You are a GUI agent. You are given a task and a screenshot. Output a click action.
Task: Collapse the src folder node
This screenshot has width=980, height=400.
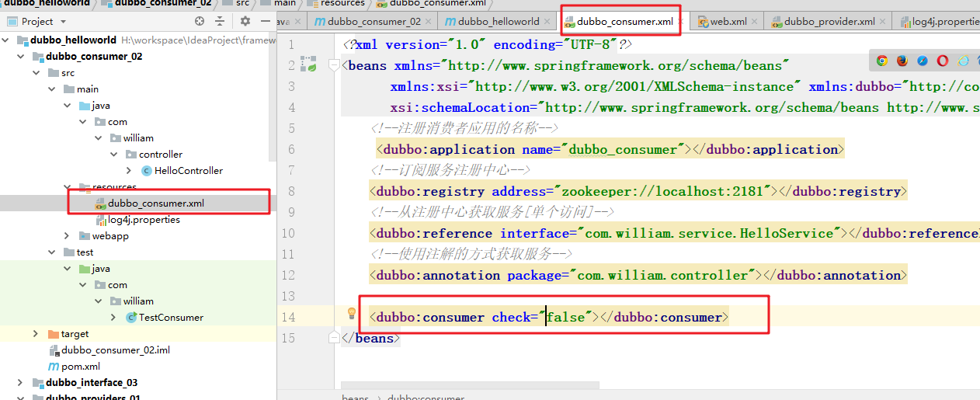36,73
